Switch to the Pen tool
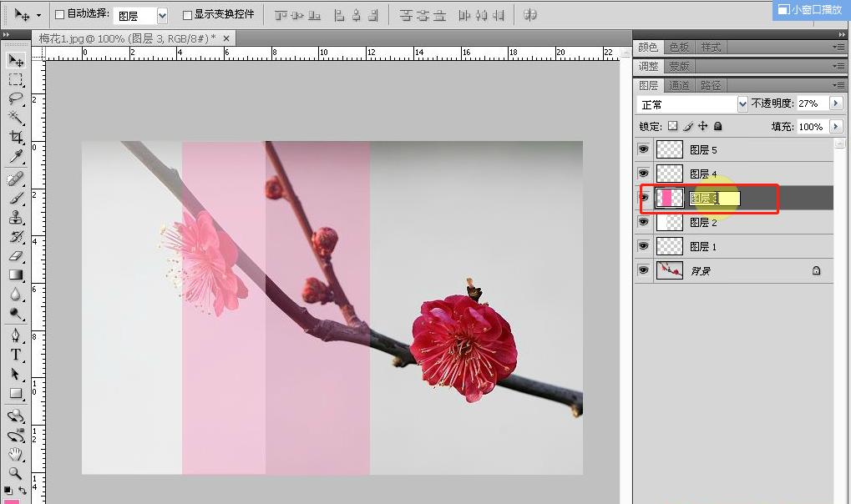The height and width of the screenshot is (504, 851). tap(16, 335)
